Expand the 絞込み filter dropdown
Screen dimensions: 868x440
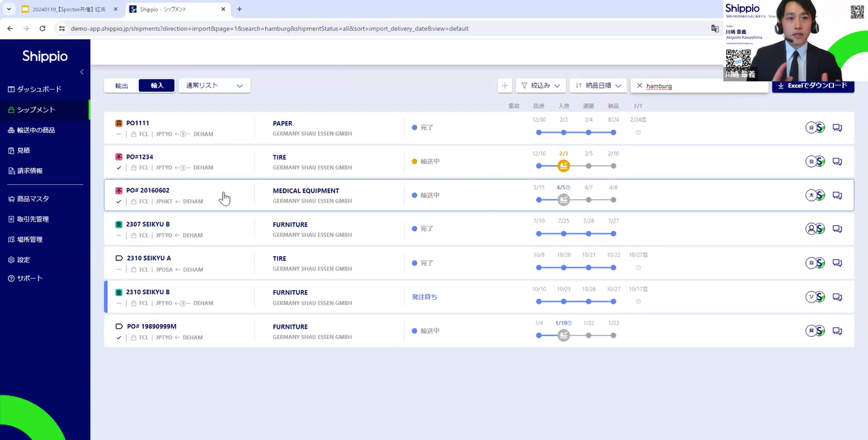[x=540, y=85]
